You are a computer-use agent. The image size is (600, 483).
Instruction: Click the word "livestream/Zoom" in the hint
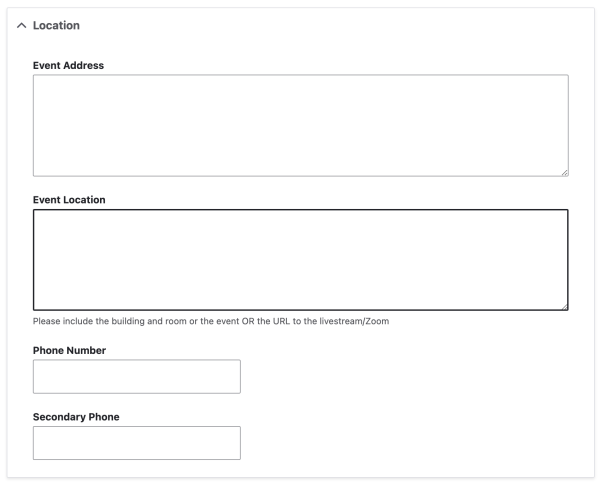[x=354, y=321]
